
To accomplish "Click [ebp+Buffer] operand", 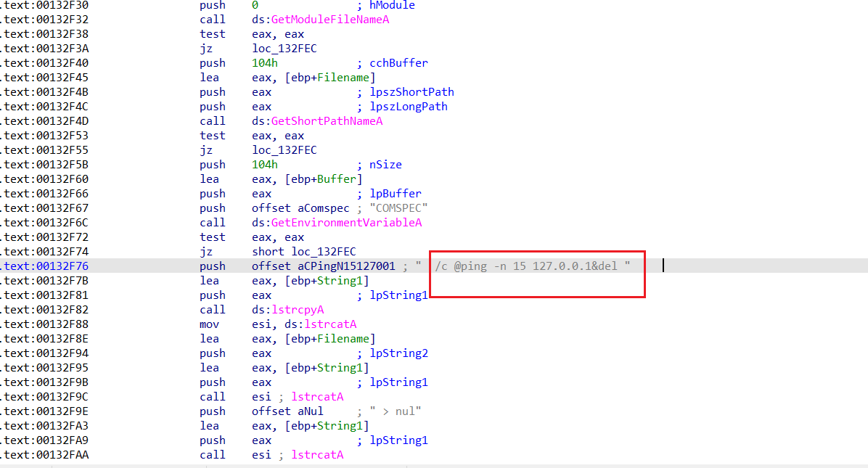I will point(324,179).
